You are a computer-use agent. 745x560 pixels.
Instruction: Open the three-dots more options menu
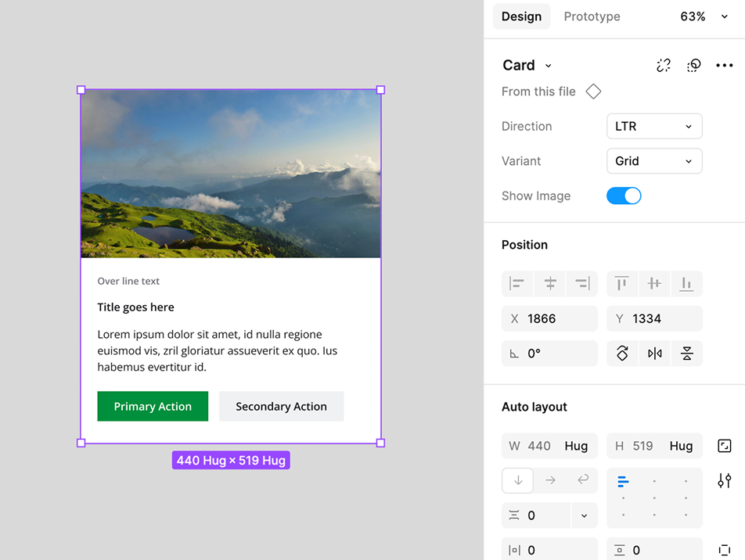[x=724, y=65]
